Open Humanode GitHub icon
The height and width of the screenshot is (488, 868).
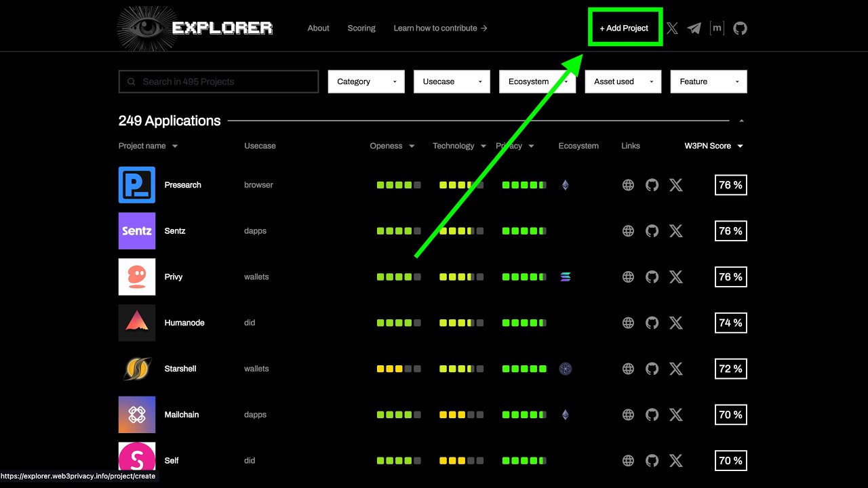click(652, 323)
